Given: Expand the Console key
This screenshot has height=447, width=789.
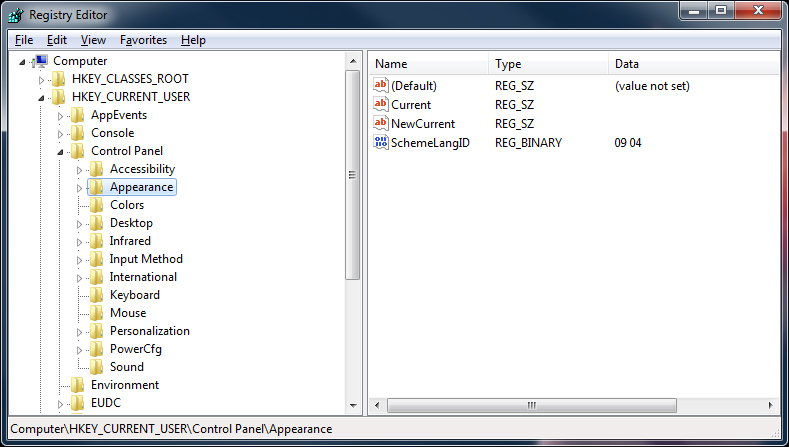Looking at the screenshot, I should coord(60,134).
